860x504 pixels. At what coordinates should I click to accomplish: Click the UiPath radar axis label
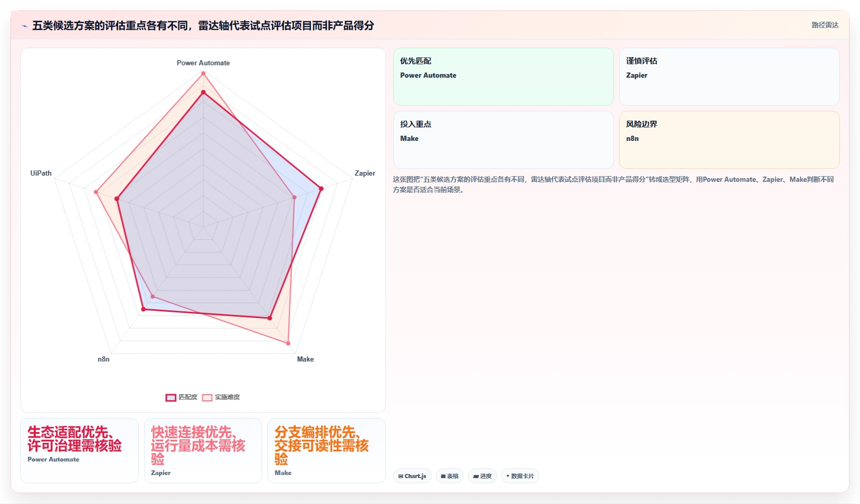(41, 173)
